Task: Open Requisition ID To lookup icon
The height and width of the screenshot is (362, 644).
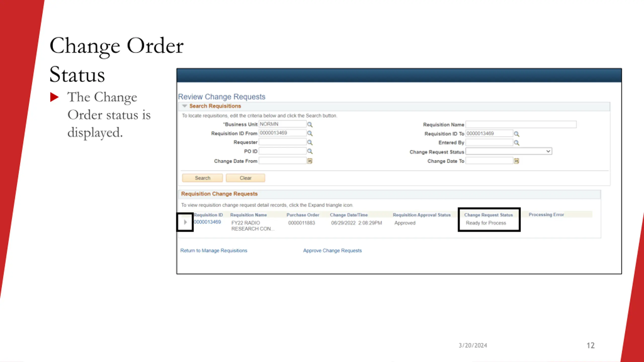Action: (516, 134)
